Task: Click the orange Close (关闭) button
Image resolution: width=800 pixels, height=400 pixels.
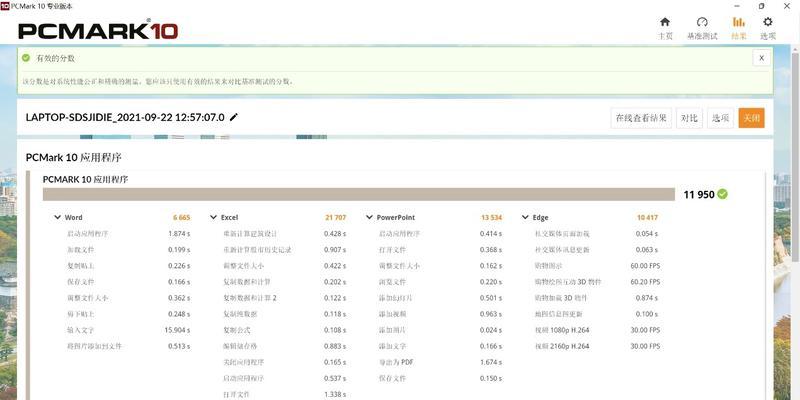Action: (752, 118)
